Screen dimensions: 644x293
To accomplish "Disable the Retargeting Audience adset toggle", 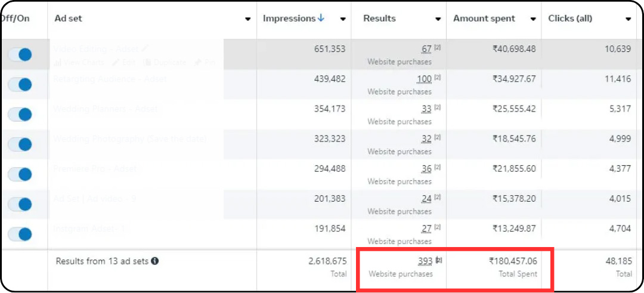I will pyautogui.click(x=20, y=85).
